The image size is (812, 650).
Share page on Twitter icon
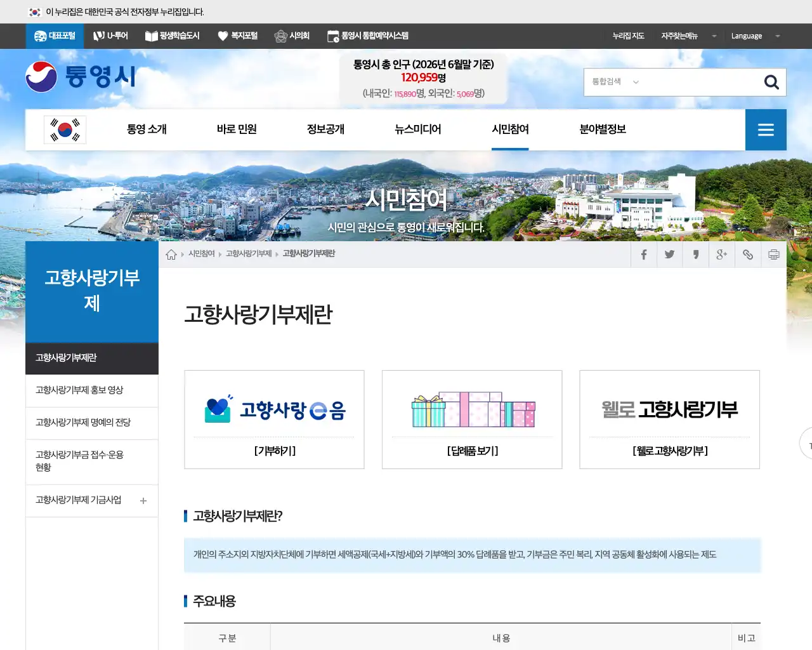coord(669,255)
